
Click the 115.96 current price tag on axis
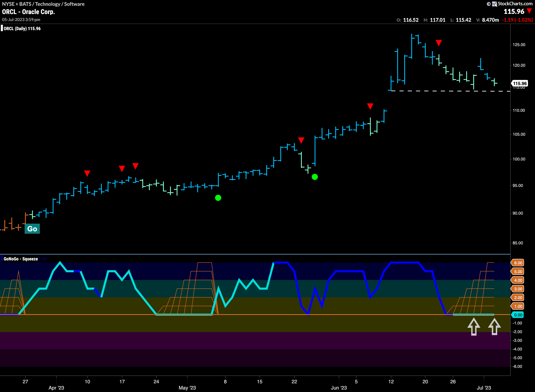pyautogui.click(x=519, y=83)
